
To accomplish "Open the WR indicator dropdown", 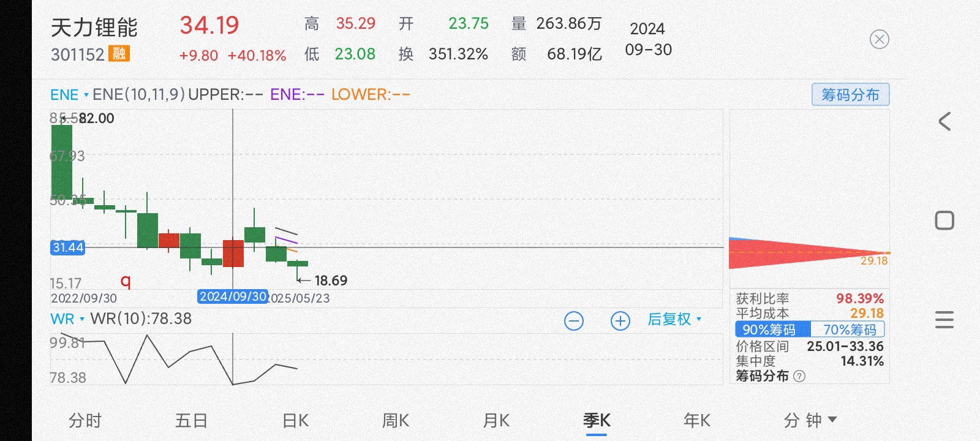I will pyautogui.click(x=67, y=319).
